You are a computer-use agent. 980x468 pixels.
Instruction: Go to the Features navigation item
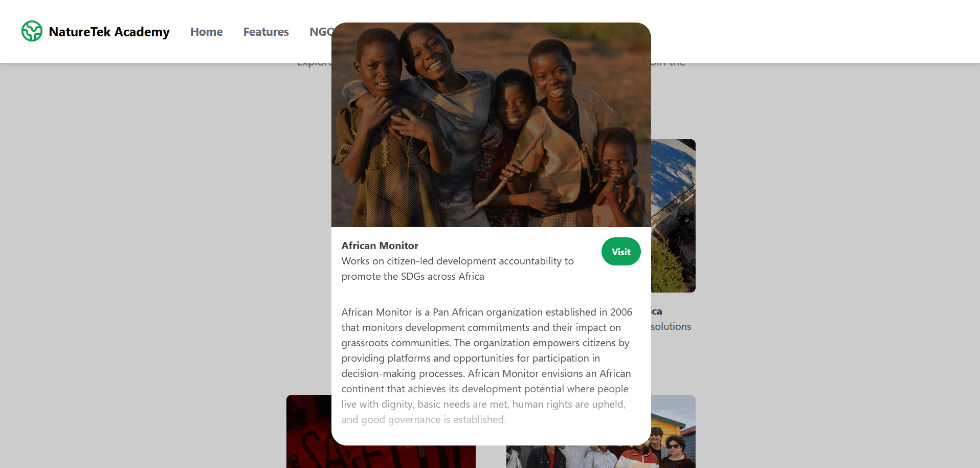(x=266, y=32)
